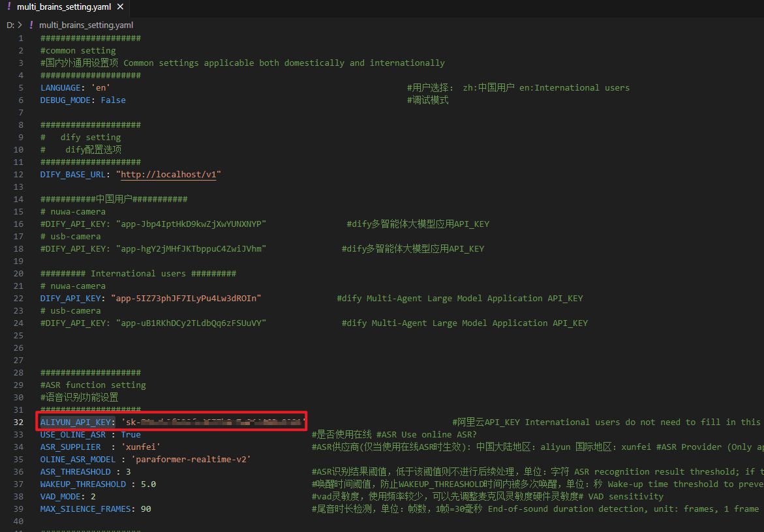Click the WAKEUP_THREASHOLD key

click(83, 484)
